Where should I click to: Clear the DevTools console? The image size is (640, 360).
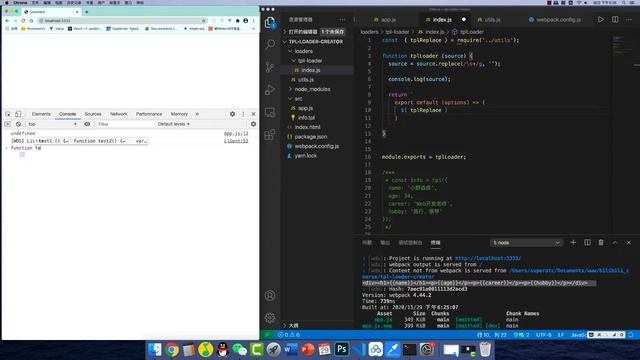(x=18, y=124)
